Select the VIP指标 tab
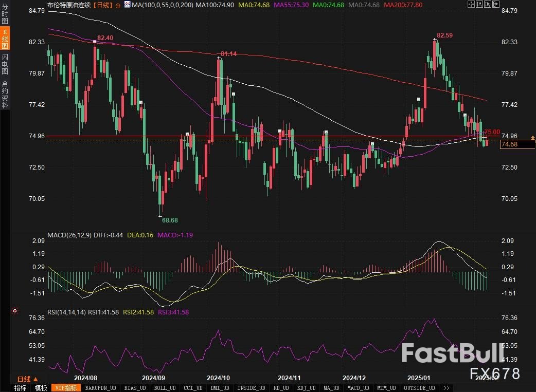The width and height of the screenshot is (536, 392). click(x=65, y=388)
